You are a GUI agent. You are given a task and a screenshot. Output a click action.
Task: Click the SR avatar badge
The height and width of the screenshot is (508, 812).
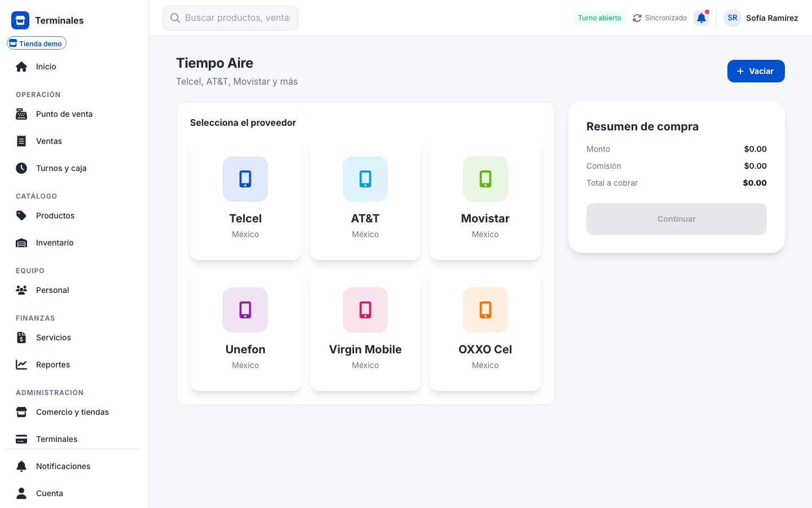[732, 18]
